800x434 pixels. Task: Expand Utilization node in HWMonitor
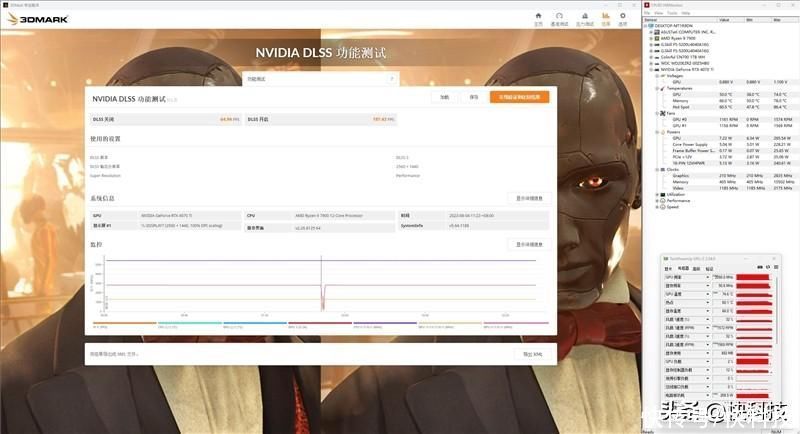(657, 194)
